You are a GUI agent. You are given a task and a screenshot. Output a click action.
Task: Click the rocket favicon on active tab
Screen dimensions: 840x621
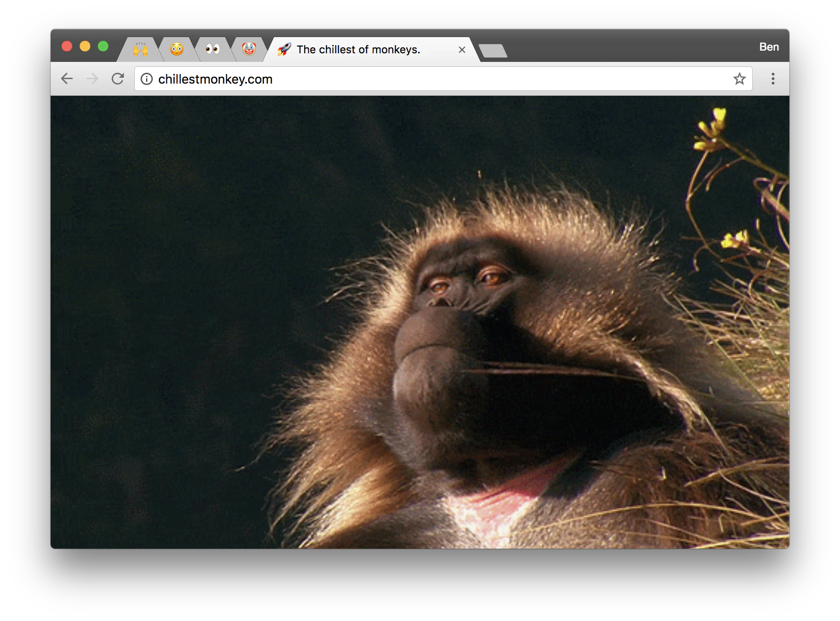point(284,49)
